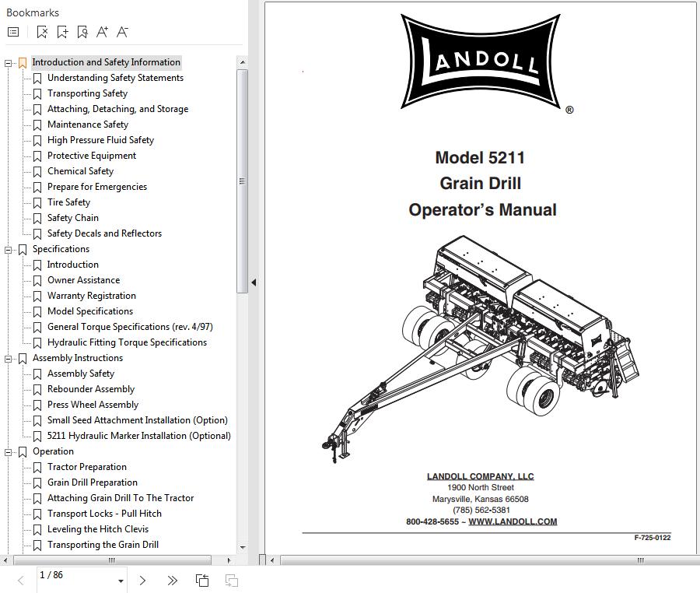Click the previous view icon

(202, 580)
